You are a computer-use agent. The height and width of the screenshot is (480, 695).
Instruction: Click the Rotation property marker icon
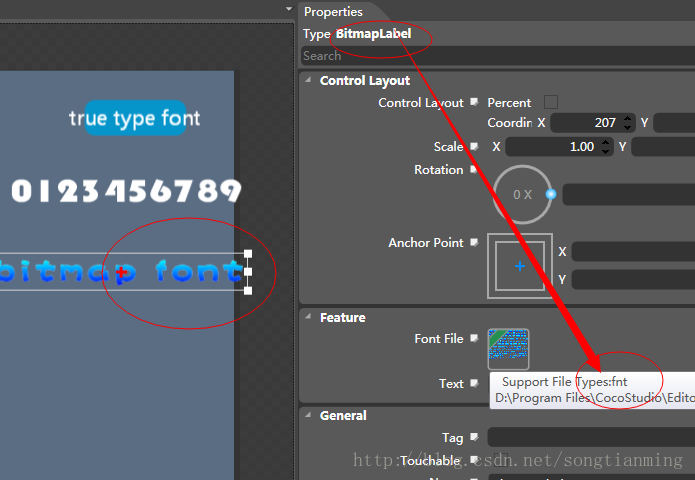coord(474,170)
